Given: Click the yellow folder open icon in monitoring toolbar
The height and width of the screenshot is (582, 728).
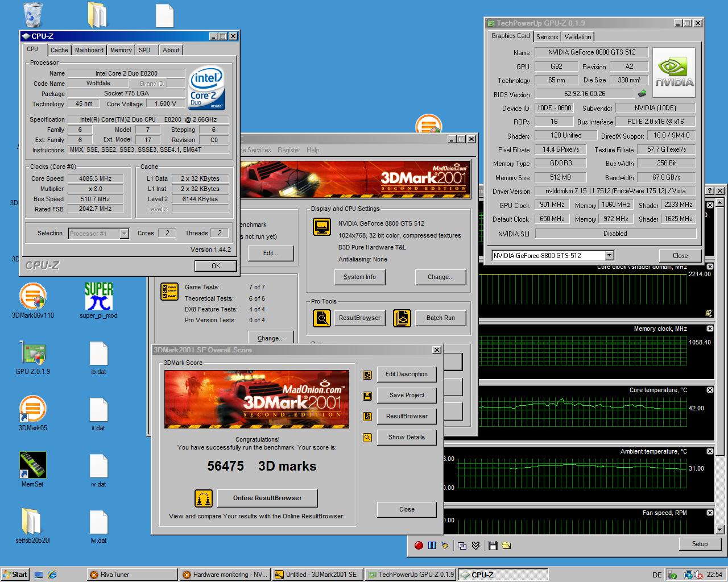Looking at the screenshot, I should [506, 545].
